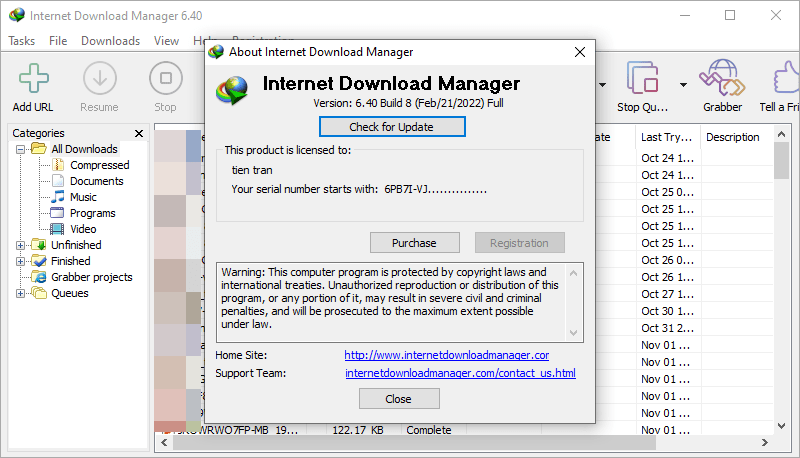This screenshot has height=458, width=800.
Task: Select the Grabber projects item
Action: [x=92, y=277]
